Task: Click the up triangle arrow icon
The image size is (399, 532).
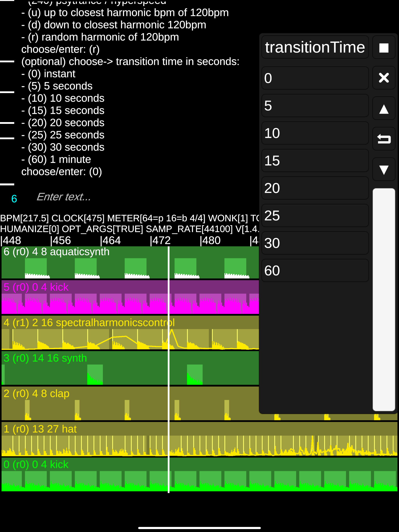Action: (384, 108)
